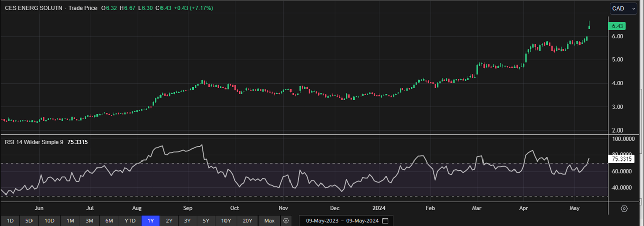This screenshot has height=226, width=644.
Task: Click the RSI 14 Wilder Simple indicator label
Action: pyautogui.click(x=33, y=142)
